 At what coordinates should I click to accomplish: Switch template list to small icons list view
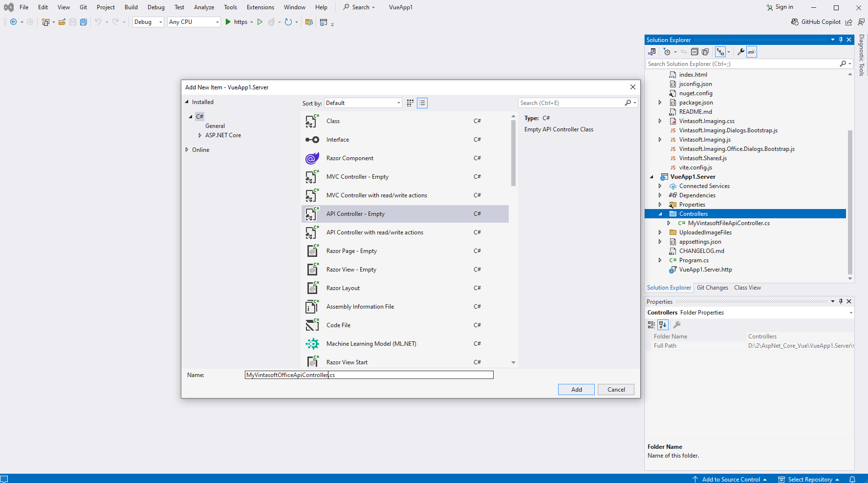tap(422, 103)
